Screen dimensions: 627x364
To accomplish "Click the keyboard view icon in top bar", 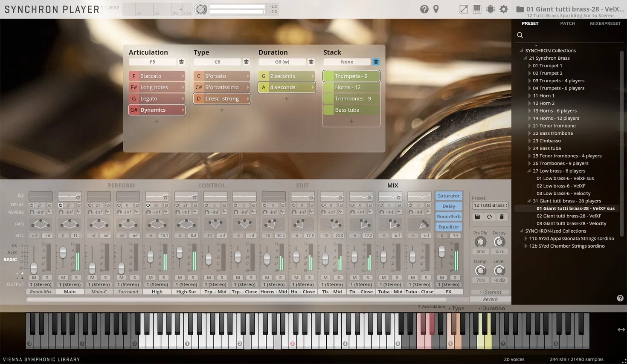I will tap(477, 9).
